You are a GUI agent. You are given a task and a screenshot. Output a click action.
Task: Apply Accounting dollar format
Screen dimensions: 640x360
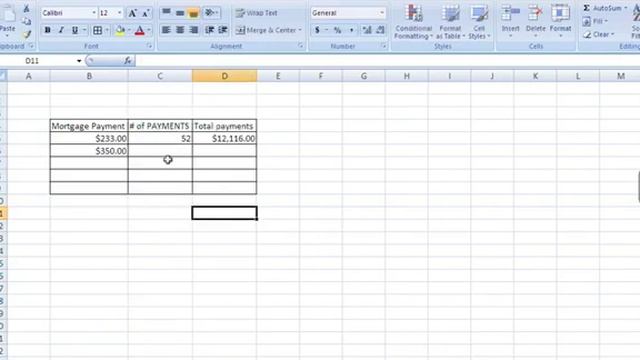[317, 30]
